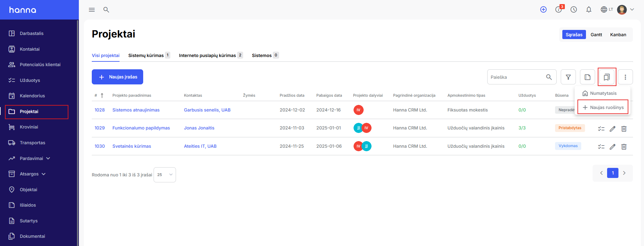
Task: Go to pagination page 1
Action: click(x=613, y=173)
